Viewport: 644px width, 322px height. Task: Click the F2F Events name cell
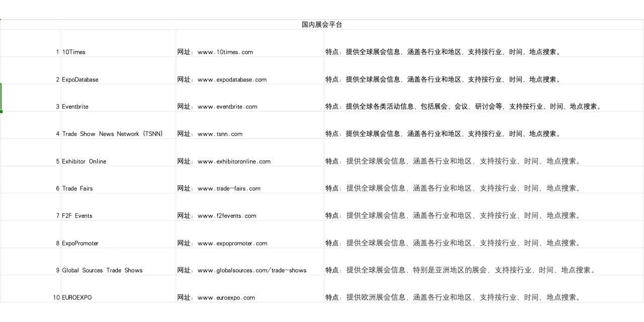coord(77,215)
